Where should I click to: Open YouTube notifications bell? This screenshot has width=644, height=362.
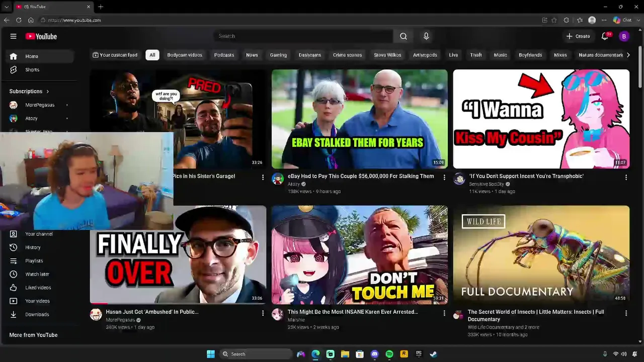pyautogui.click(x=605, y=36)
